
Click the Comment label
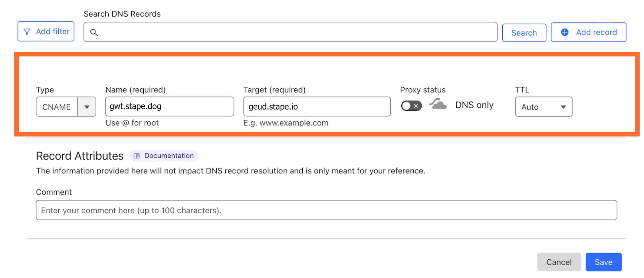click(x=54, y=192)
